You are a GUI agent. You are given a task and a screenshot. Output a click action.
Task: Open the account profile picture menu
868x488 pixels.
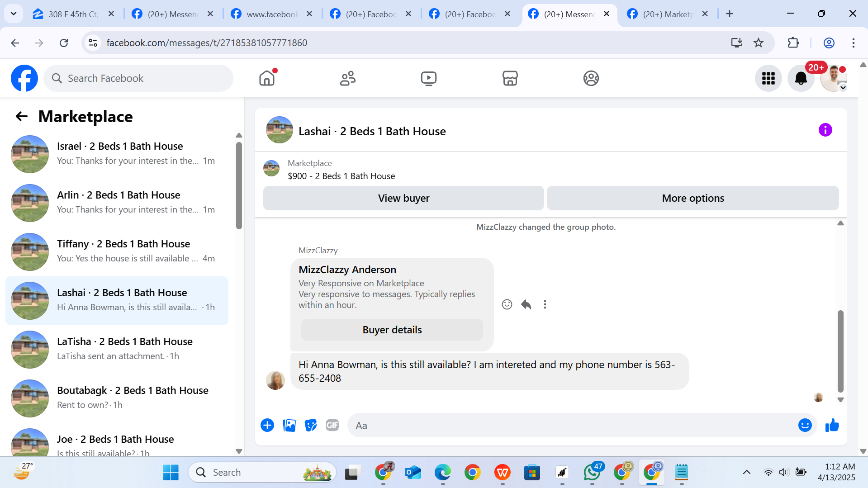pos(833,78)
